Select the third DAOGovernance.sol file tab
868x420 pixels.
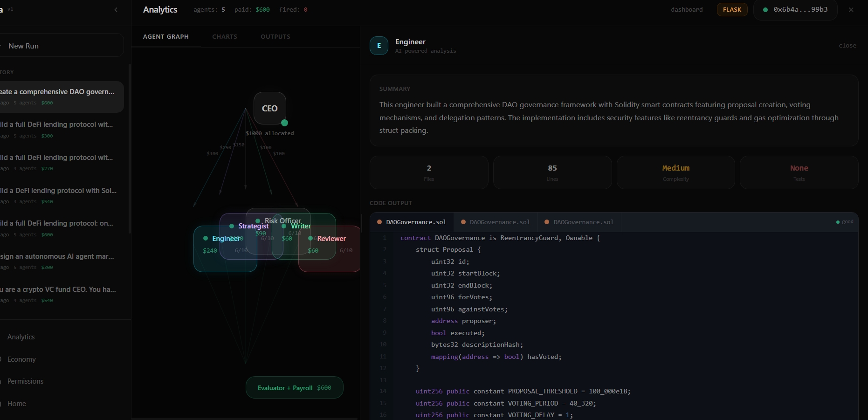579,222
